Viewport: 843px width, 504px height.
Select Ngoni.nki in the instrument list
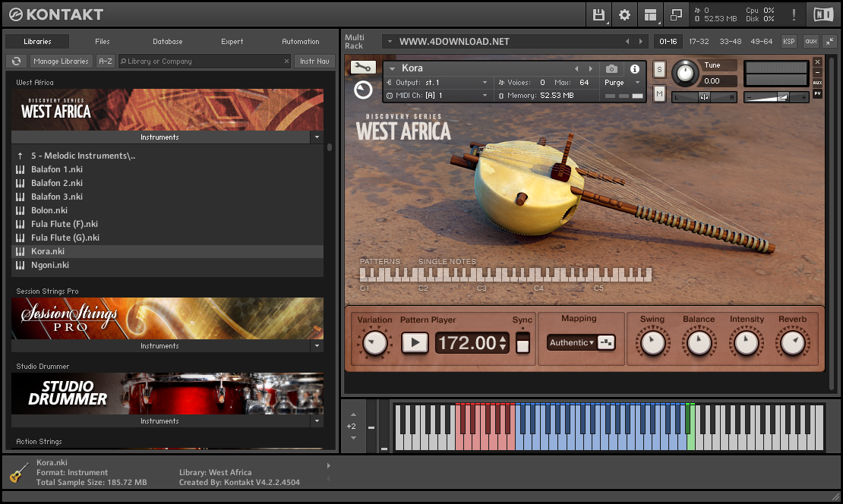[167, 265]
